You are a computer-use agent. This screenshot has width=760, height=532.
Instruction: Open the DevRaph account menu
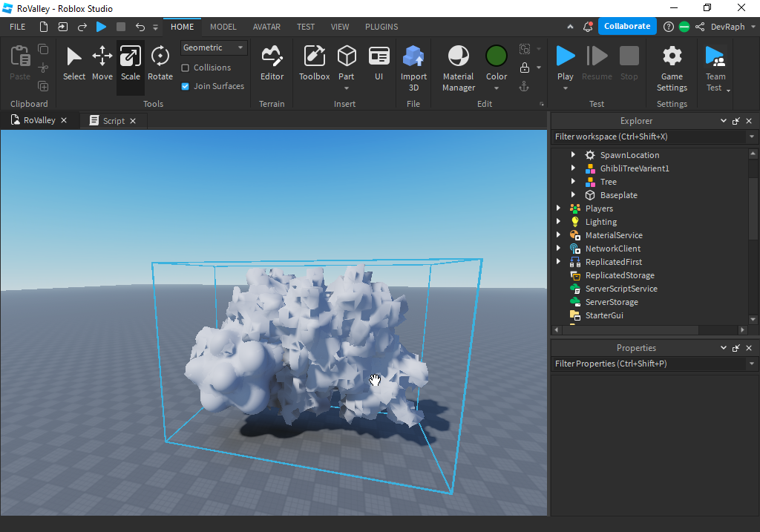(x=733, y=27)
